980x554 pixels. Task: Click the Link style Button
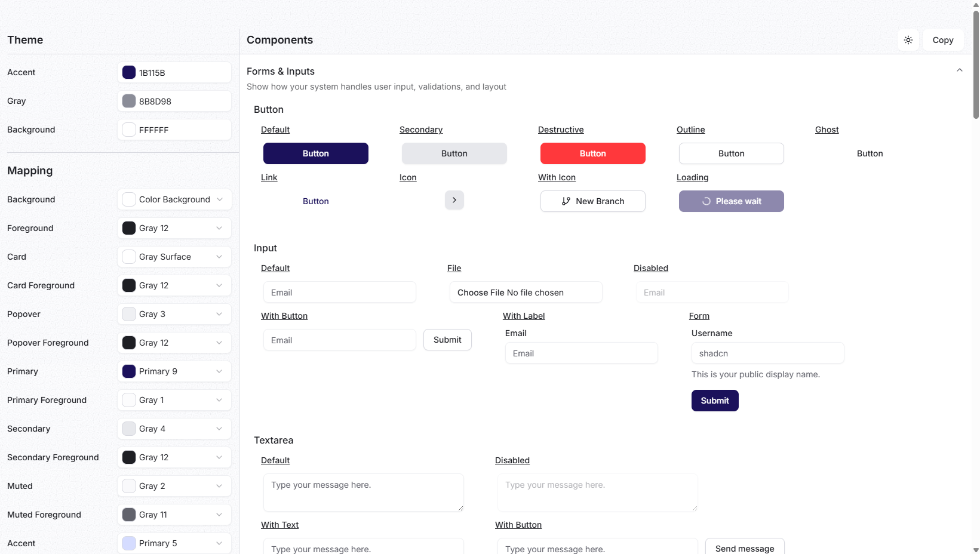point(315,201)
